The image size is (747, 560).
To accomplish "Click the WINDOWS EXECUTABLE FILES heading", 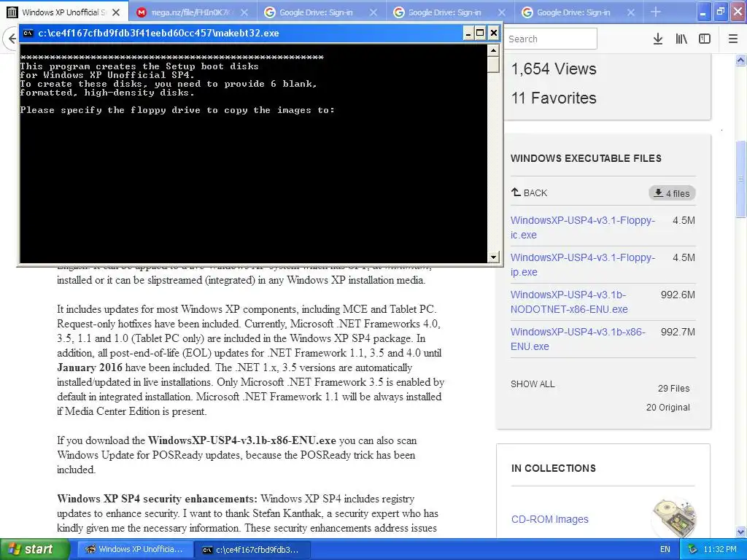I will point(586,158).
